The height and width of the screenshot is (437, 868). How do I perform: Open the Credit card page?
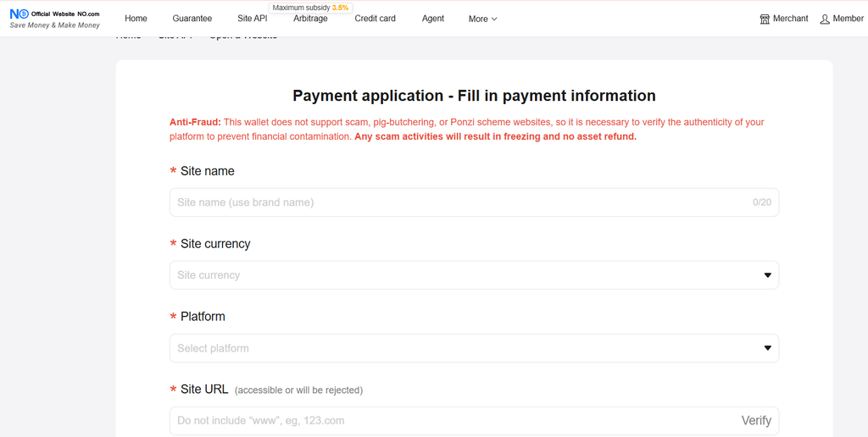point(376,19)
